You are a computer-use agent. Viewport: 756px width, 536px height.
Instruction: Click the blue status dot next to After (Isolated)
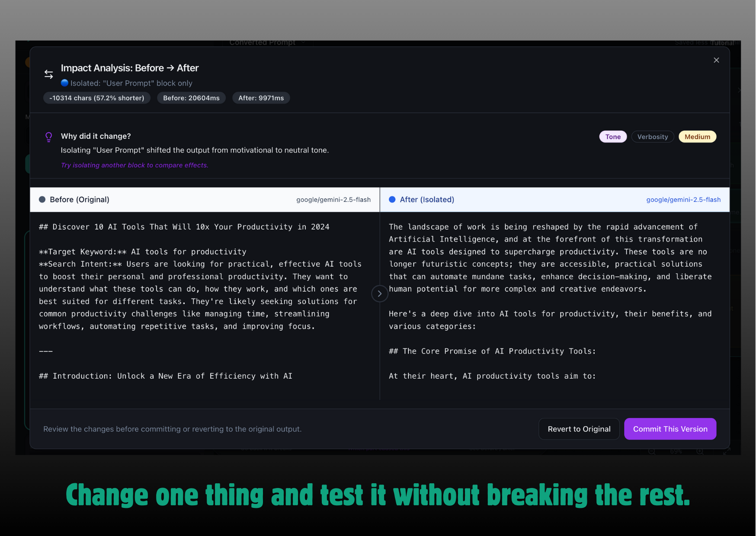point(392,199)
